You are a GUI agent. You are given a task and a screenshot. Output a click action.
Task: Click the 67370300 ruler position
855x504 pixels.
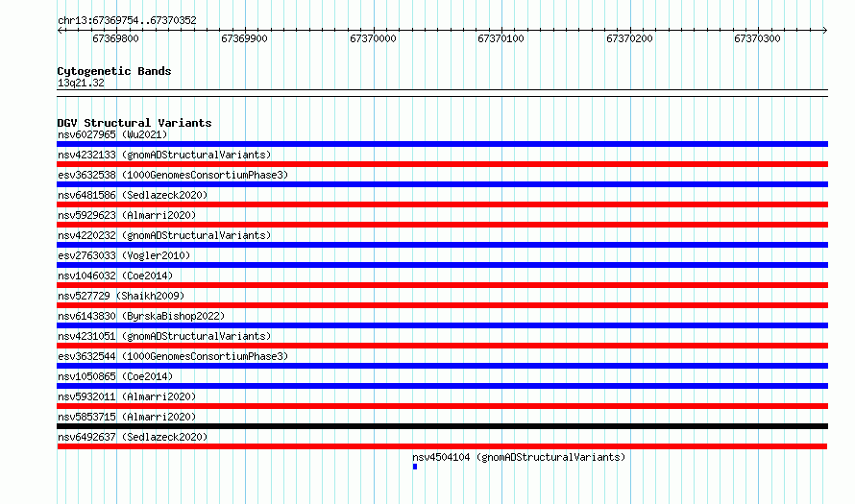pyautogui.click(x=757, y=38)
